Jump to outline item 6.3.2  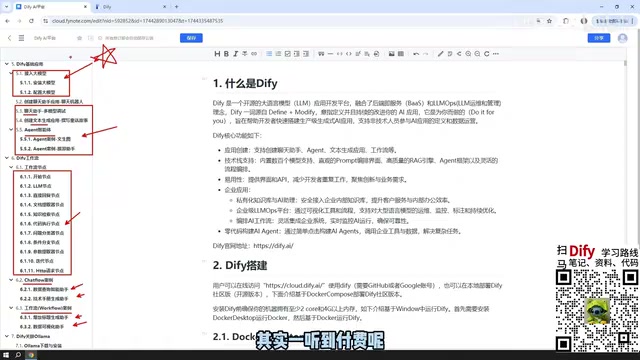(x=42, y=327)
